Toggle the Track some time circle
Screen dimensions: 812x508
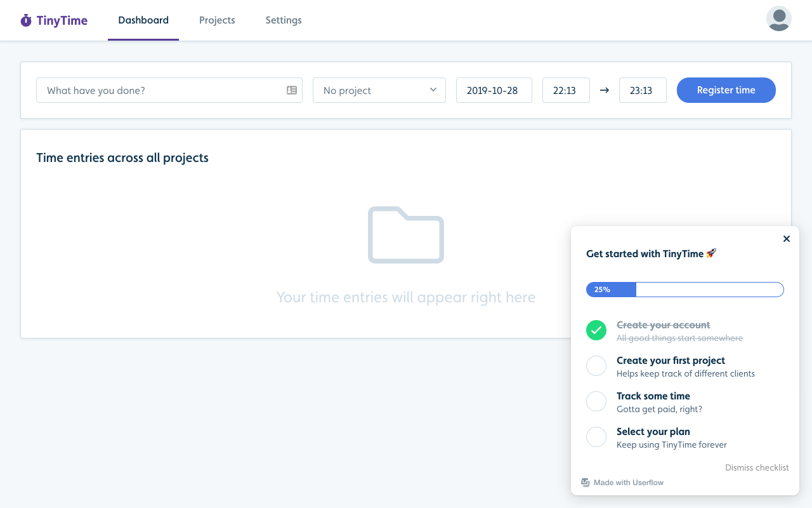[596, 401]
